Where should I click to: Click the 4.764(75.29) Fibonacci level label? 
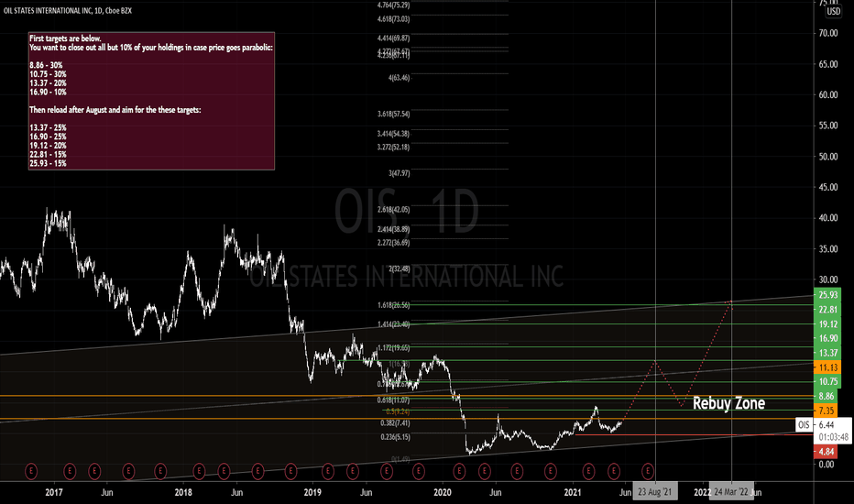(393, 5)
